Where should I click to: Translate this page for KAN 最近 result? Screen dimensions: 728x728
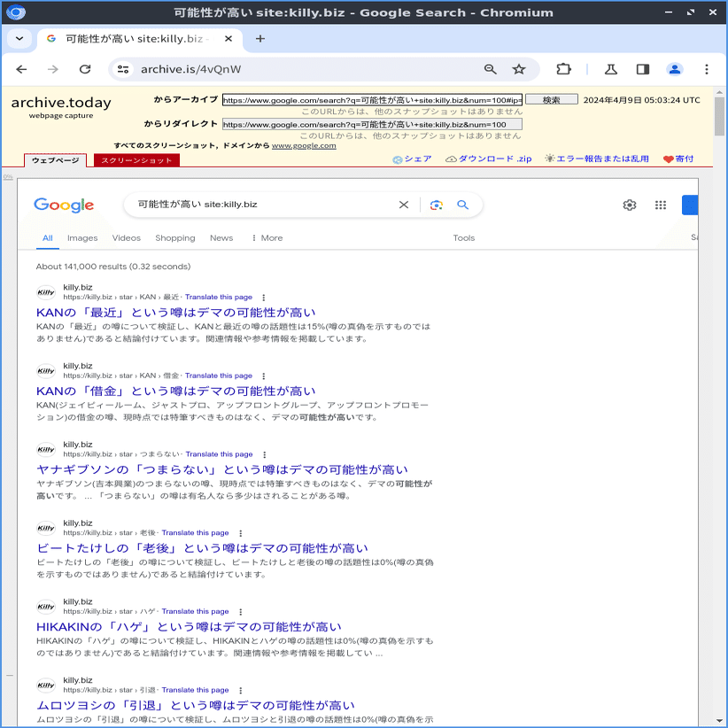219,298
